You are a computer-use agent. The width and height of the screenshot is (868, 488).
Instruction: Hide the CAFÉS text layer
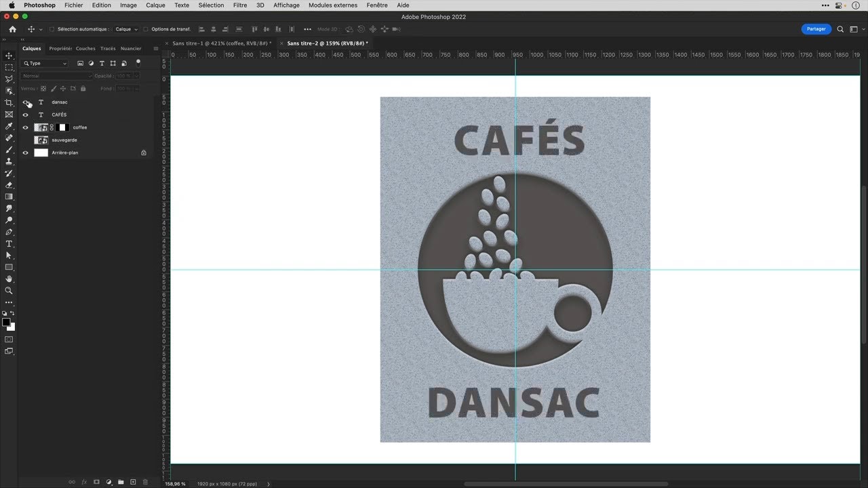(26, 115)
